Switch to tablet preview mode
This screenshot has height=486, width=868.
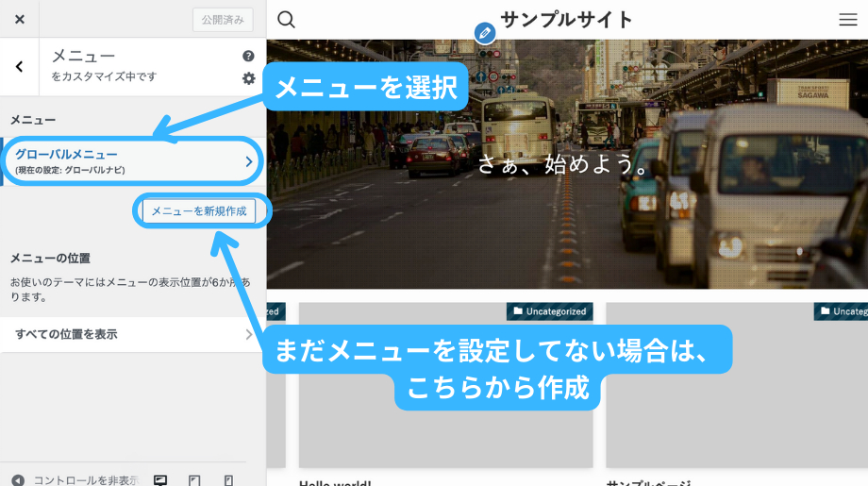(194, 479)
